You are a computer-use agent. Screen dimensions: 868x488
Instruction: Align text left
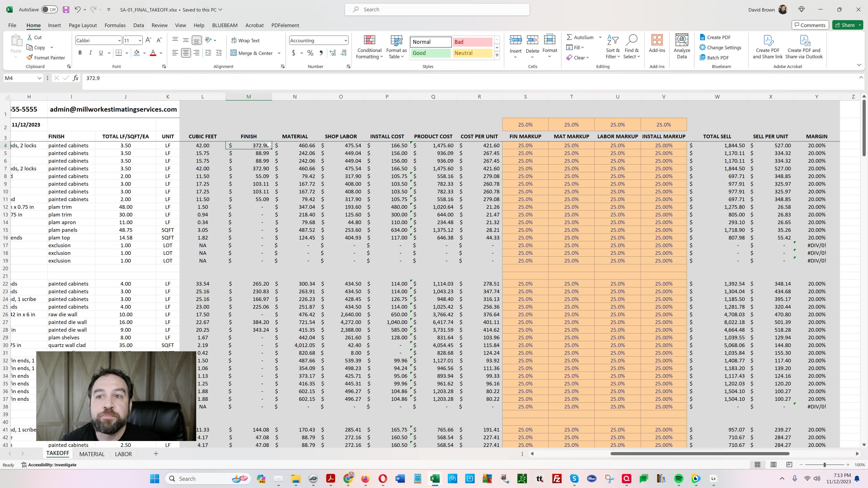175,53
